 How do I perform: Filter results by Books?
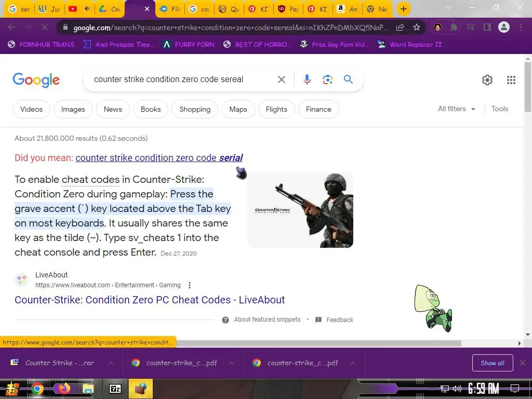(151, 109)
